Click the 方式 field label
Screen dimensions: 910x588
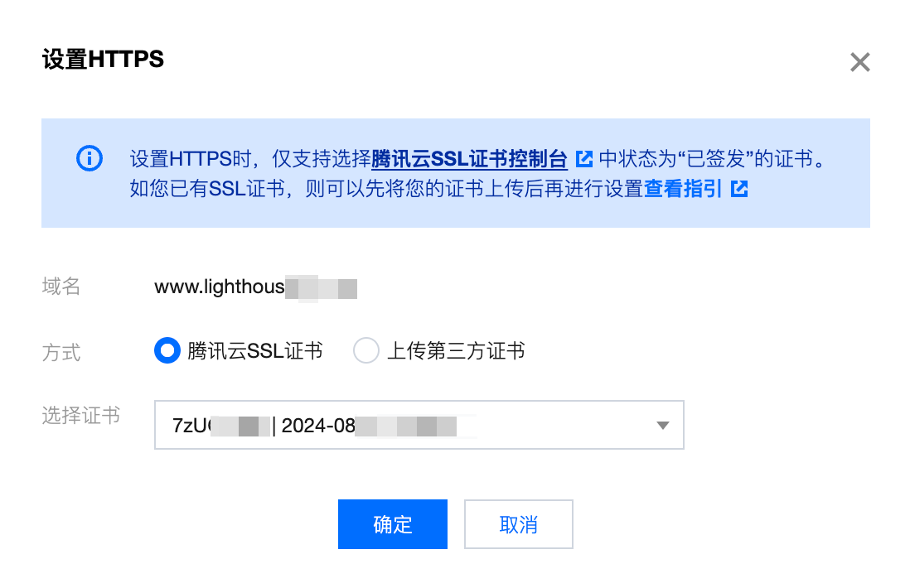point(61,353)
